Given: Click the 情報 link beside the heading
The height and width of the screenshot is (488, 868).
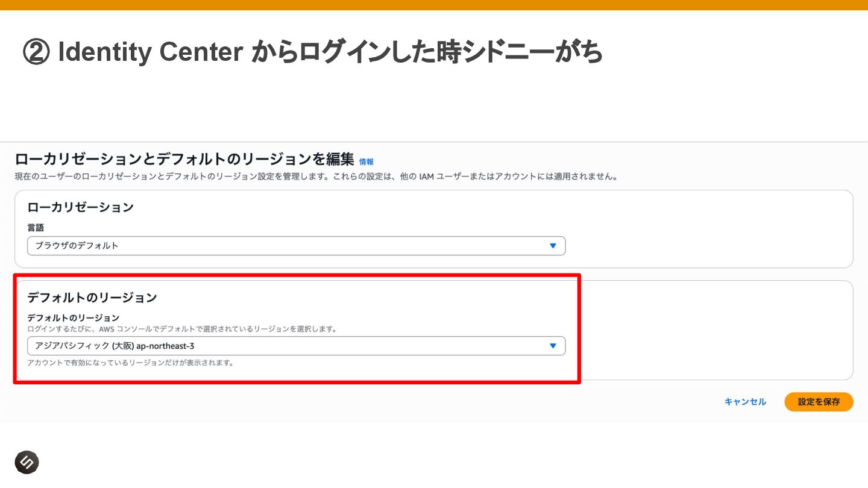Looking at the screenshot, I should [x=366, y=161].
